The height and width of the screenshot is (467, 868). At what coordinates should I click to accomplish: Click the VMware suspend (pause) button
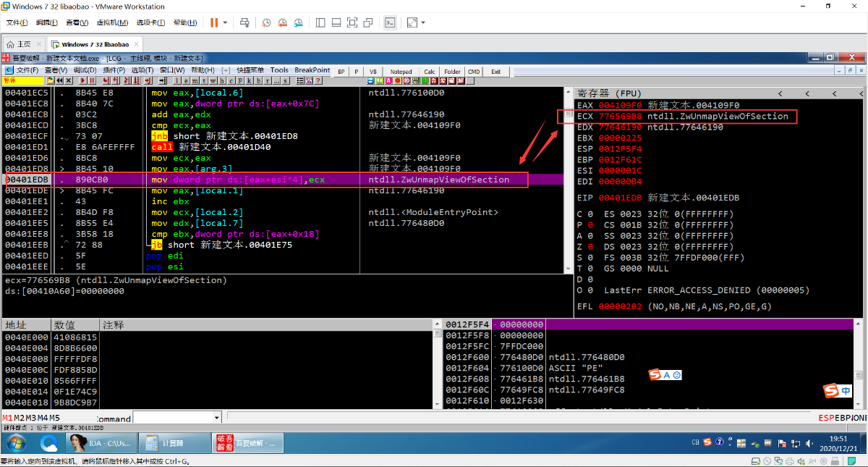[x=214, y=22]
